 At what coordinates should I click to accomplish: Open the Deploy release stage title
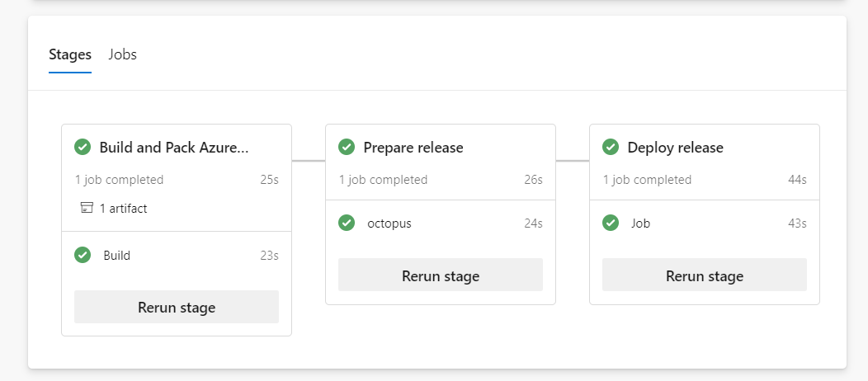click(675, 148)
